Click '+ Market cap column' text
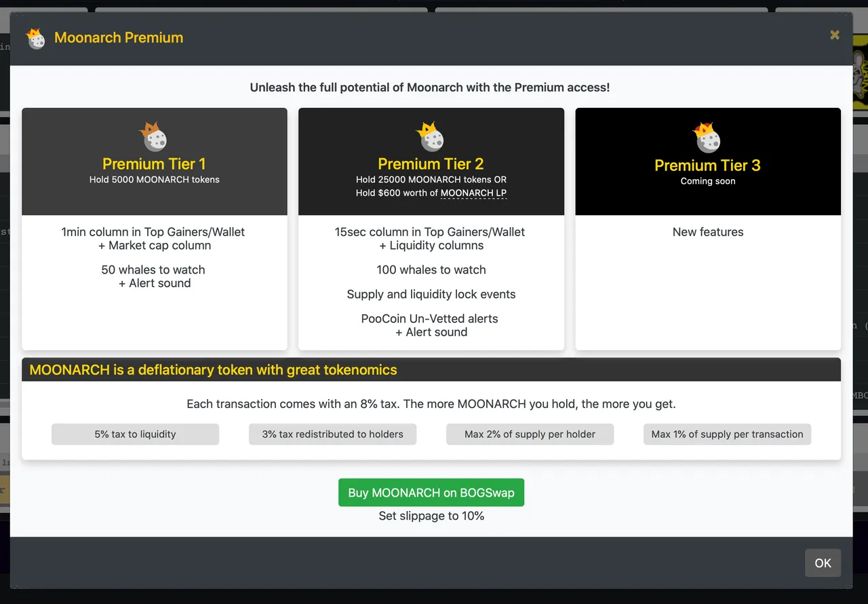The height and width of the screenshot is (604, 868). tap(155, 246)
